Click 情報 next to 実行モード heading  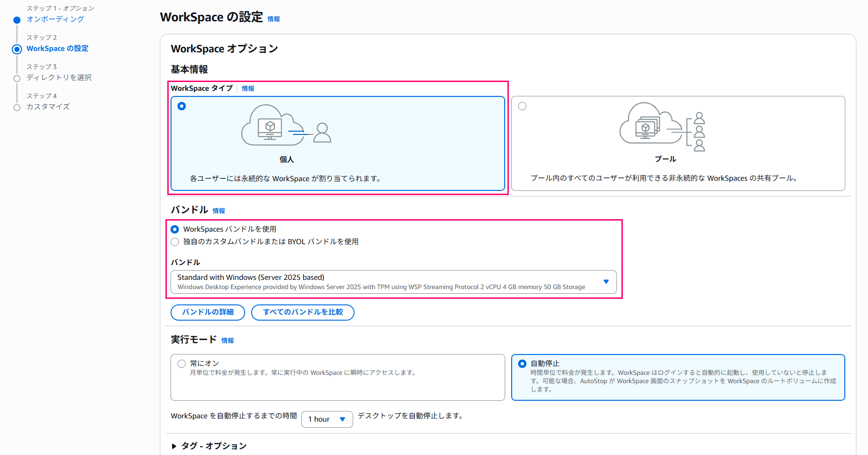(x=228, y=340)
